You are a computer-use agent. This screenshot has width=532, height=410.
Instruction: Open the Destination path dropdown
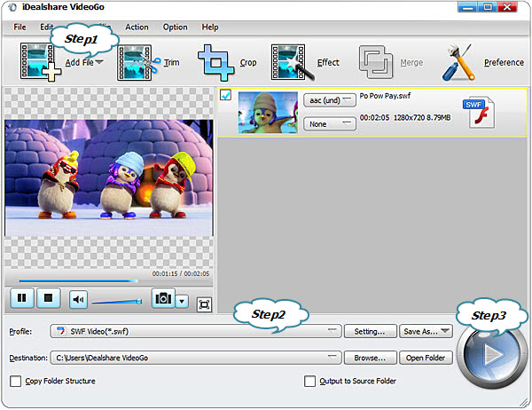coord(196,358)
